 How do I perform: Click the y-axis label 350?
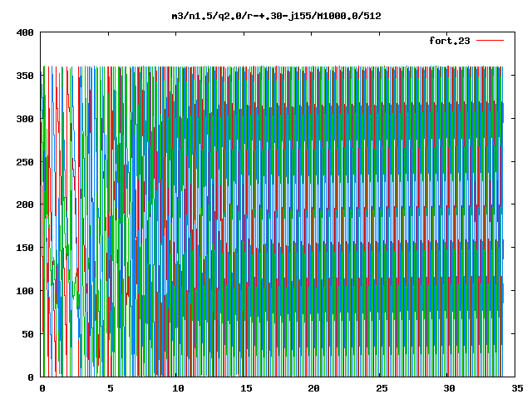(x=25, y=76)
